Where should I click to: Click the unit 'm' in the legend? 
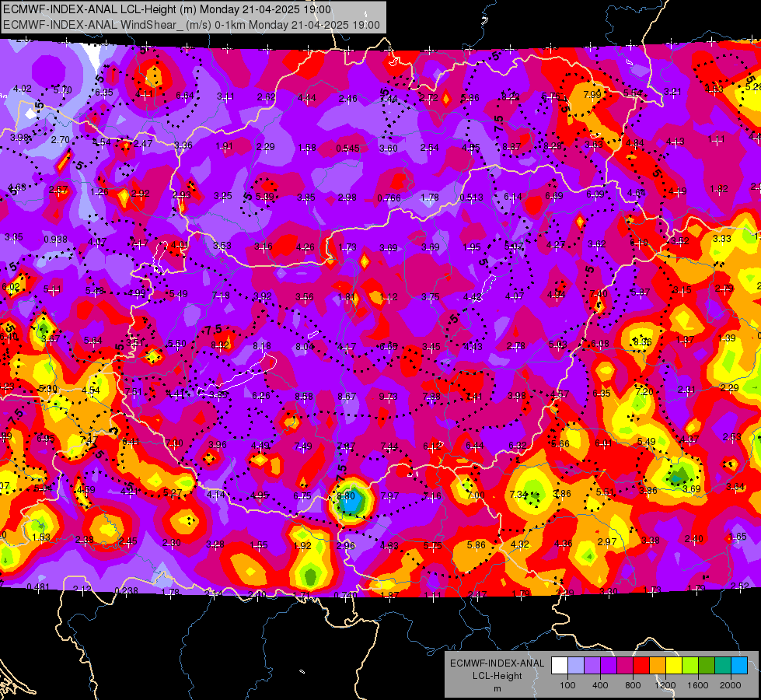coord(497,688)
